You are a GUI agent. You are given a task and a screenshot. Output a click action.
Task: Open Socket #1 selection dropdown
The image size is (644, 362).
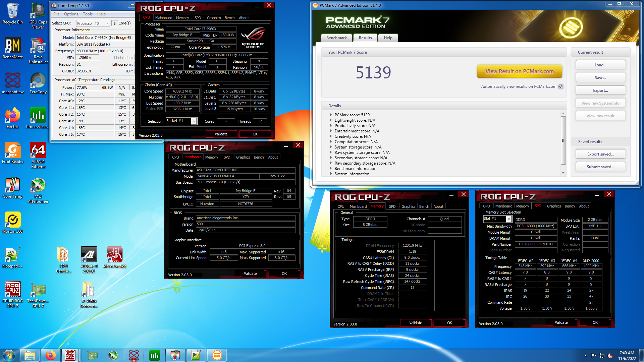click(181, 121)
